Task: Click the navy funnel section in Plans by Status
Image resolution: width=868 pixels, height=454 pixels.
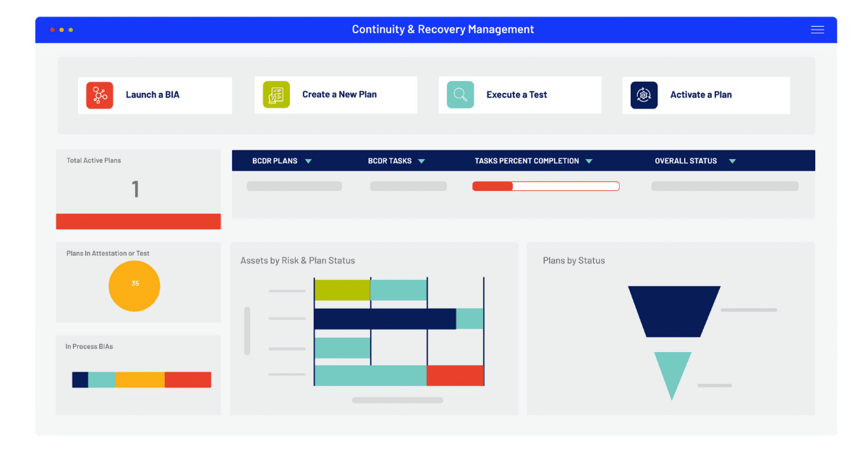Action: [674, 312]
